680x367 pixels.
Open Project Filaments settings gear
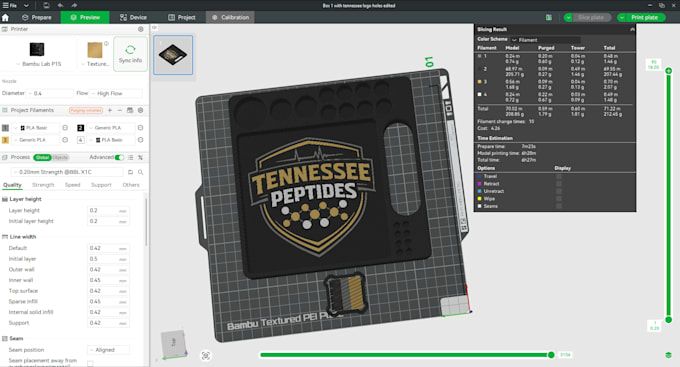click(x=141, y=110)
